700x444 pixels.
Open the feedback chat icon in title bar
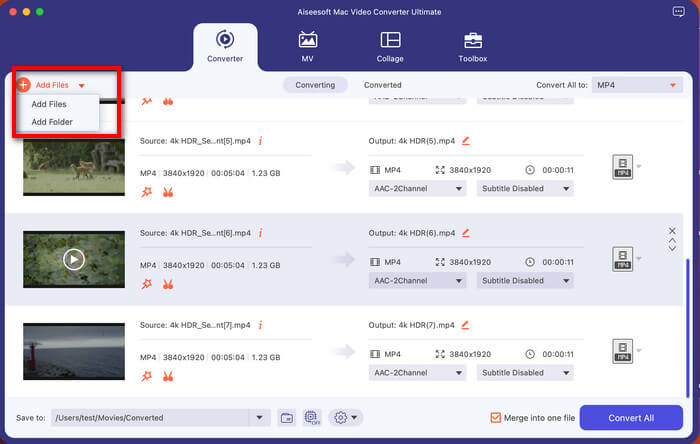click(678, 12)
